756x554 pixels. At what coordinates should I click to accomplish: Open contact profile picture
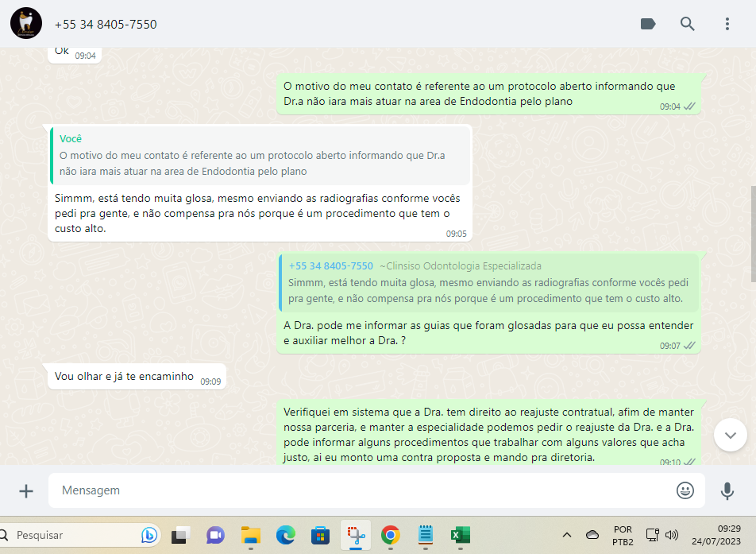click(x=26, y=23)
